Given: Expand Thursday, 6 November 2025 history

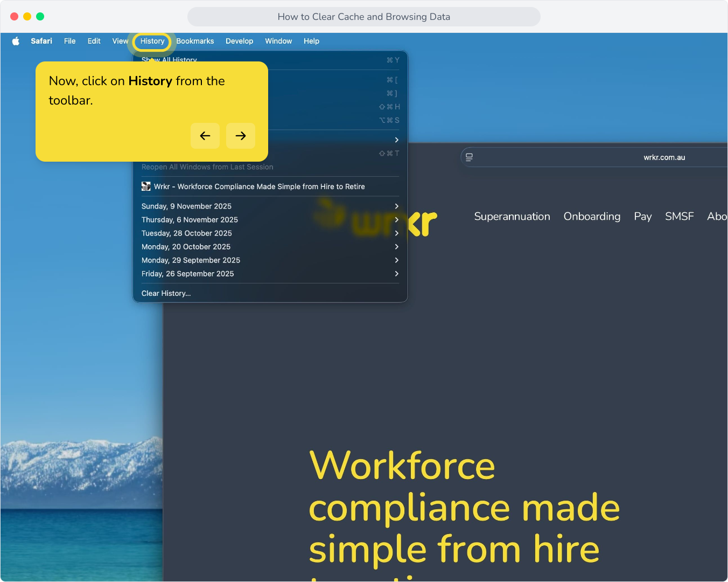Looking at the screenshot, I should 270,220.
